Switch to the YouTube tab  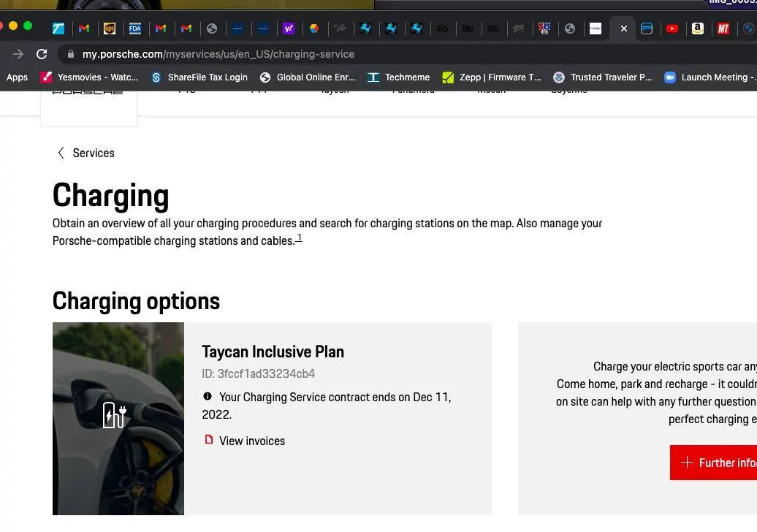672,28
